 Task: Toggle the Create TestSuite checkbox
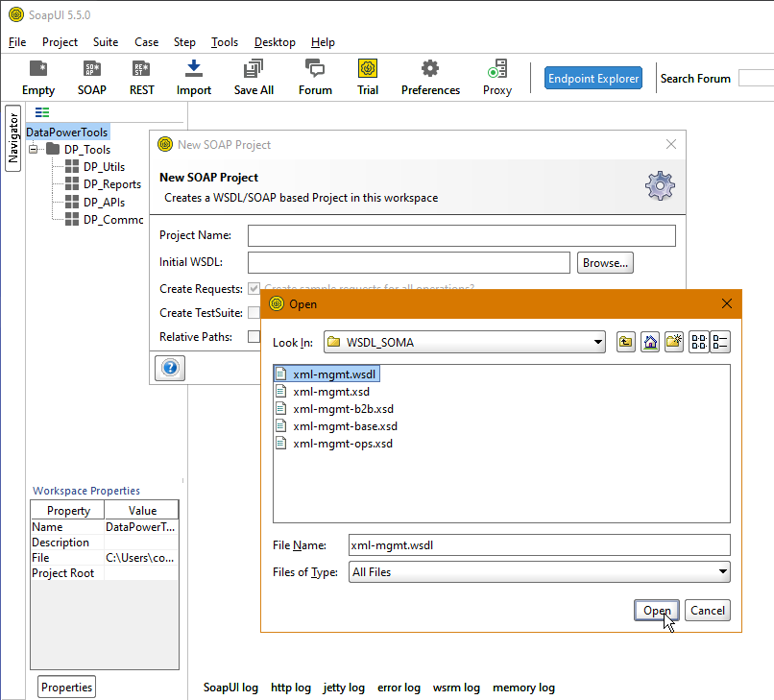pyautogui.click(x=254, y=312)
